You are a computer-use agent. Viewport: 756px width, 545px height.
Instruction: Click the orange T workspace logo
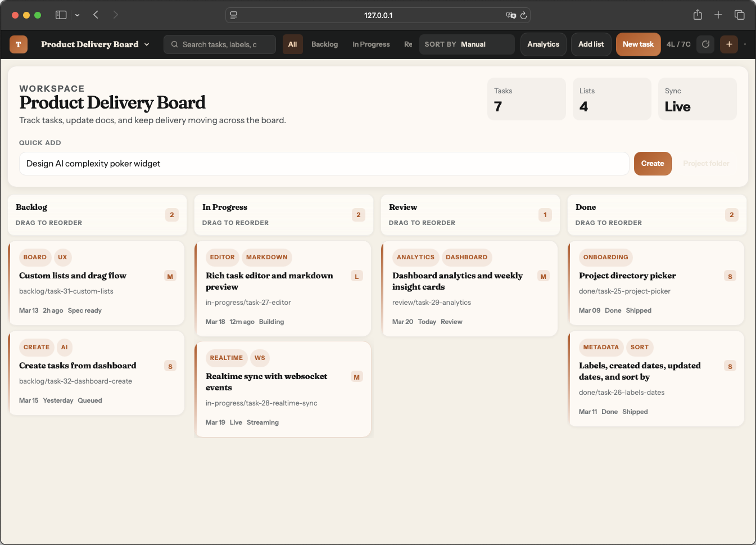coord(19,44)
